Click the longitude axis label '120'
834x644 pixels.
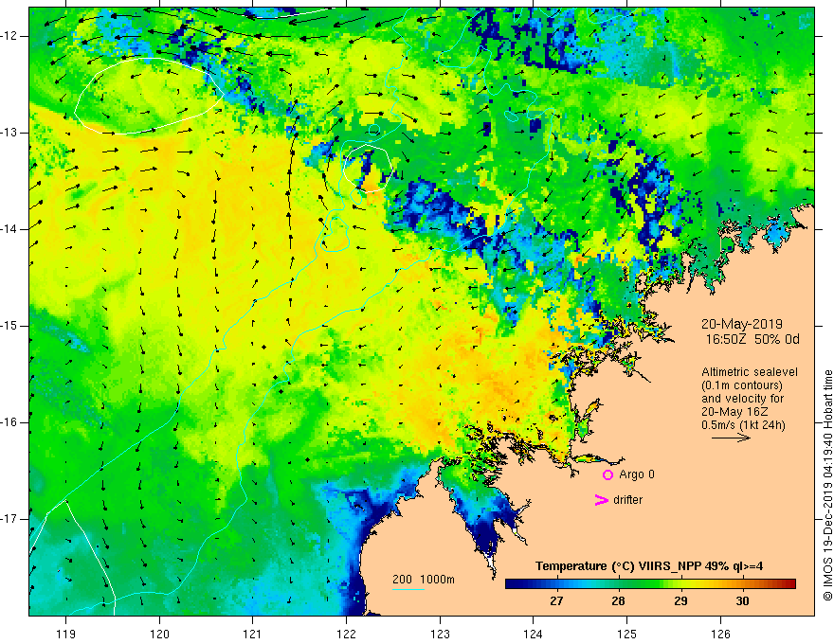click(x=159, y=634)
